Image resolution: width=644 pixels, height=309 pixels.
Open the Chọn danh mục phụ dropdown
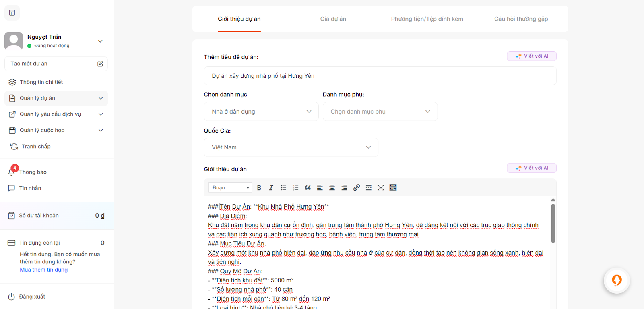380,112
